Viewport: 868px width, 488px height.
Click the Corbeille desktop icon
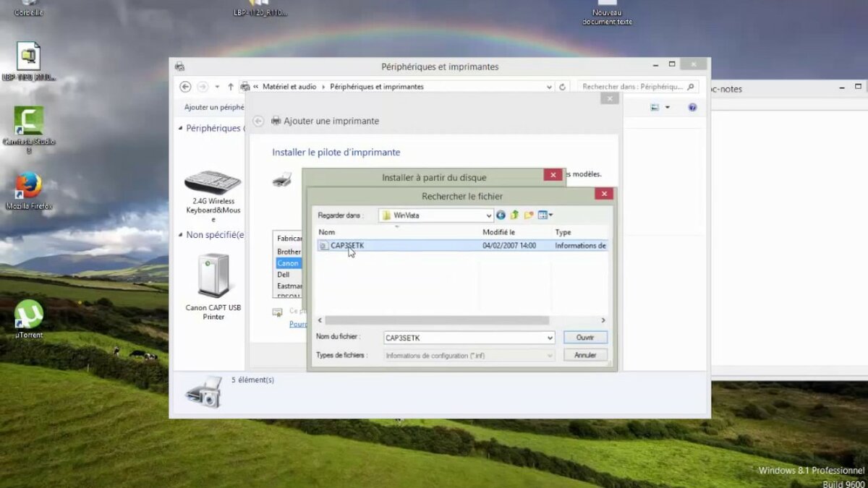29,8
